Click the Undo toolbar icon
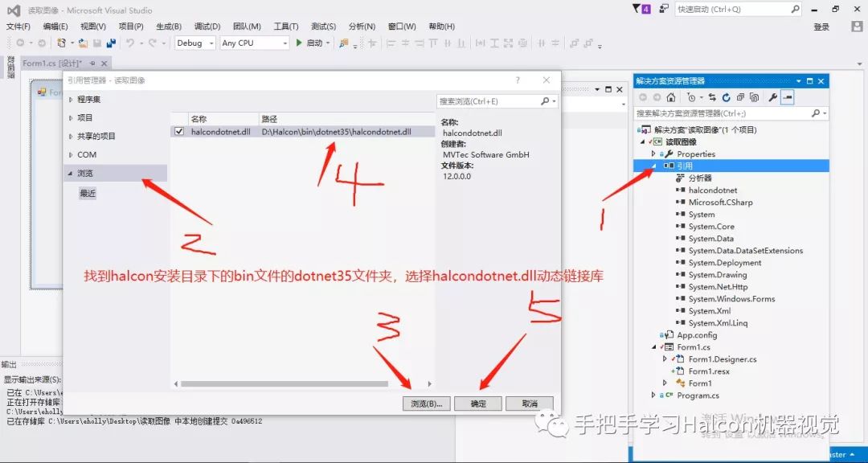 pyautogui.click(x=130, y=43)
